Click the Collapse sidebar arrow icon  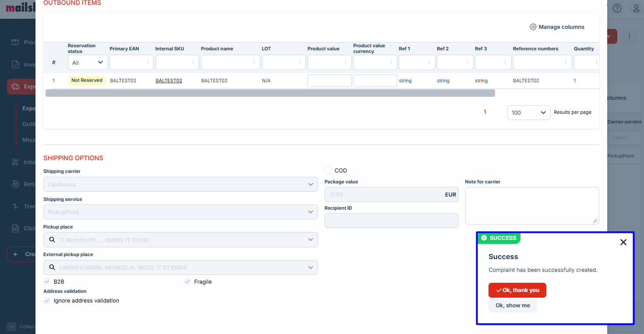[x=12, y=327]
